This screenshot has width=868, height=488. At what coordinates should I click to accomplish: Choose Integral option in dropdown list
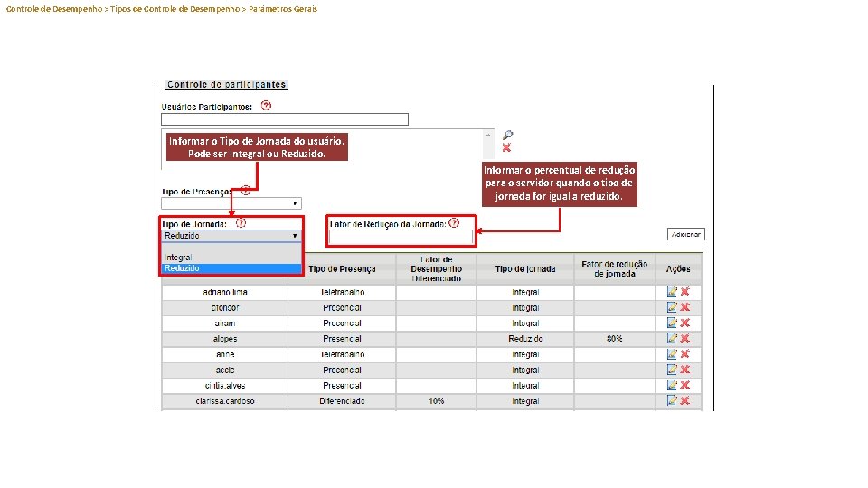(231, 258)
